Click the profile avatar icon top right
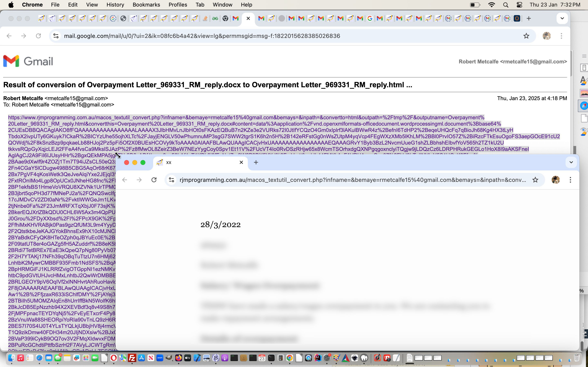Viewport: 588px width, 367px height. coord(547,35)
